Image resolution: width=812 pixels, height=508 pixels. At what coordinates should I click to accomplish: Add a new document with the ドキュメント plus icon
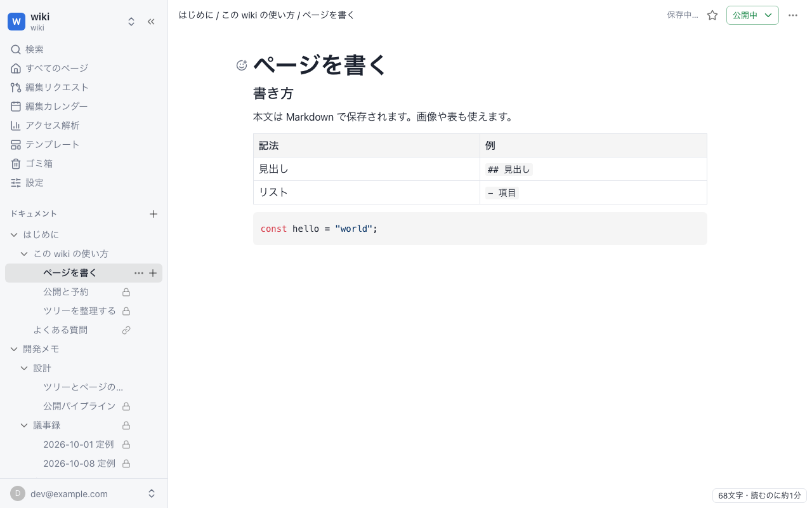point(153,214)
